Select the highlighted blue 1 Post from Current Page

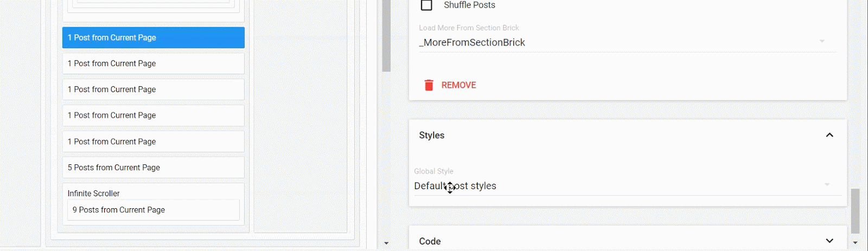click(x=153, y=37)
